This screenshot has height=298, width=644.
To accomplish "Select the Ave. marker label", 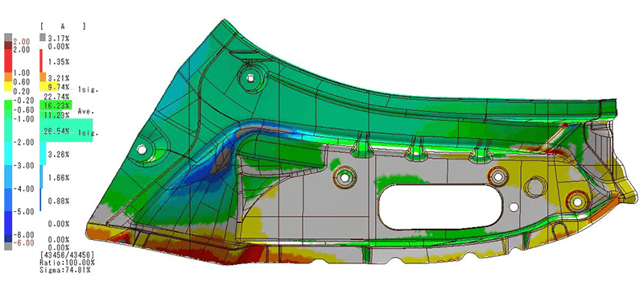I will [x=87, y=111].
